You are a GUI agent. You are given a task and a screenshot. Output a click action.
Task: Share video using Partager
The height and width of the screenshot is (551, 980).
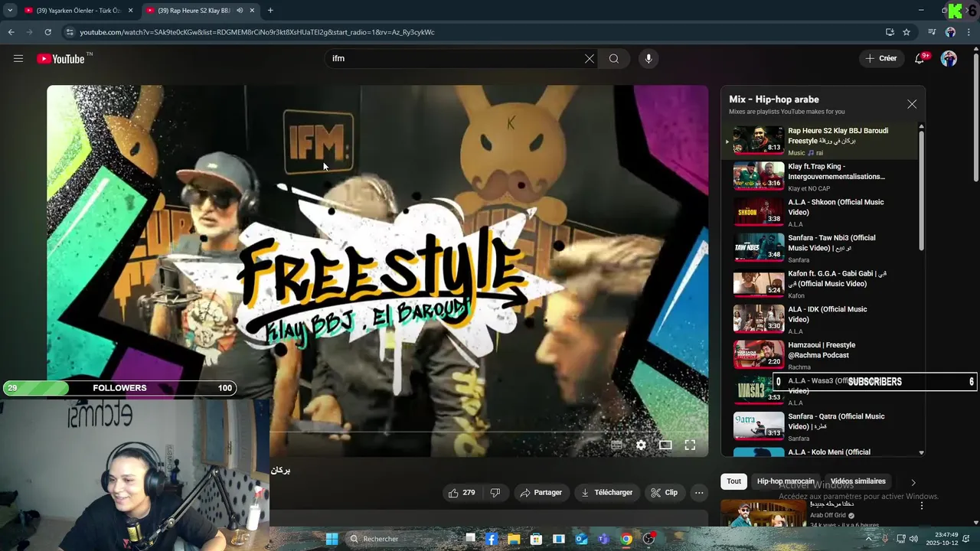[541, 493]
